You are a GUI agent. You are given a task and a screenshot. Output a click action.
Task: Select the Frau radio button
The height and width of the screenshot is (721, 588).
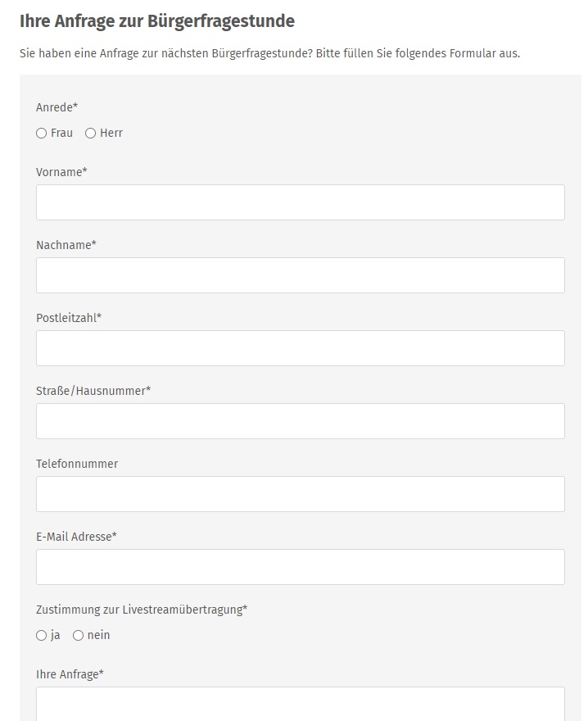pos(42,133)
